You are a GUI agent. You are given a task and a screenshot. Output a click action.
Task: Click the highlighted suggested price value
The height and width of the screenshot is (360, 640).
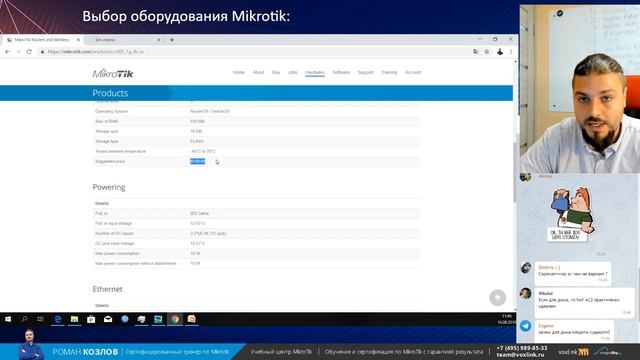point(198,162)
